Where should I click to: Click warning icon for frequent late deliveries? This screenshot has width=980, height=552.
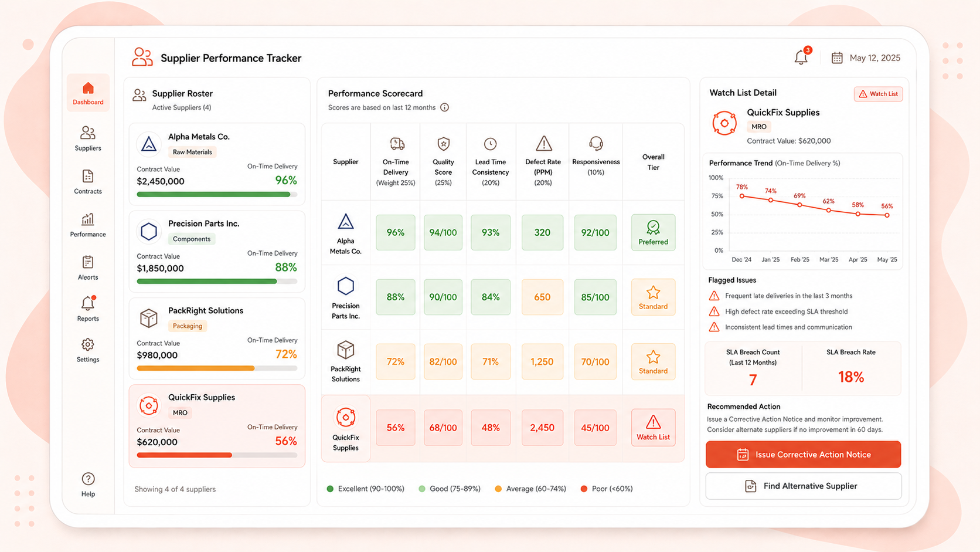[714, 296]
